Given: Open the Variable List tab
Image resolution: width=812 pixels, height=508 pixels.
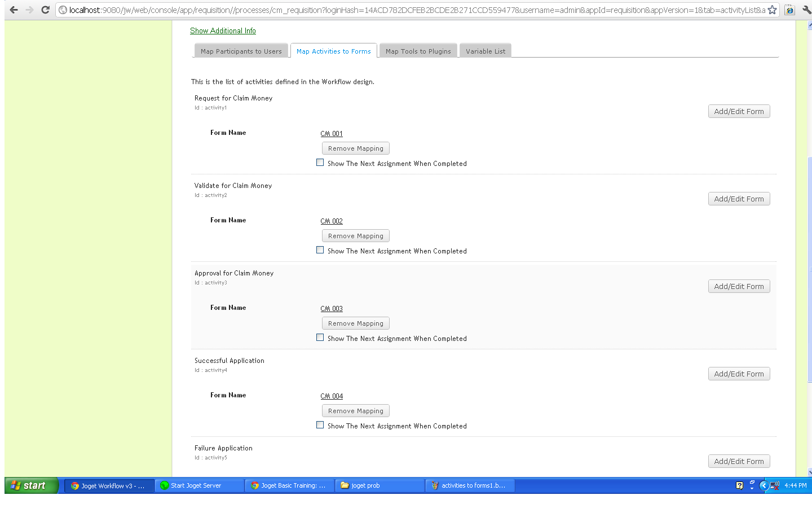Looking at the screenshot, I should [486, 51].
